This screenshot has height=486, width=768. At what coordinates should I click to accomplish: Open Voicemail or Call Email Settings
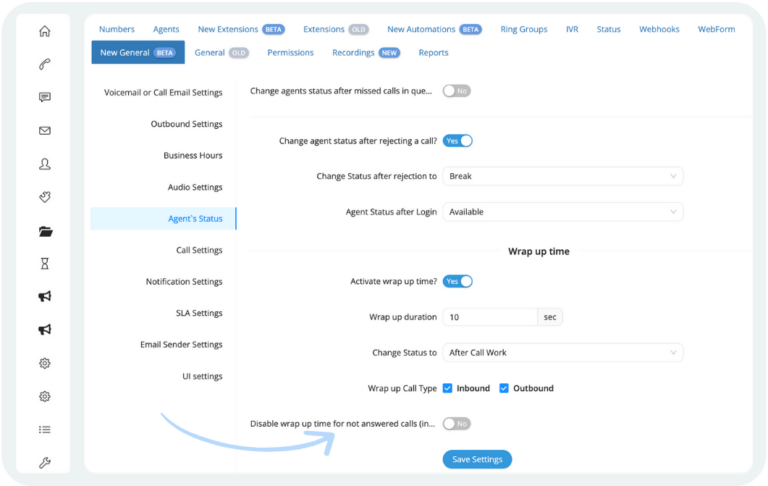point(163,93)
